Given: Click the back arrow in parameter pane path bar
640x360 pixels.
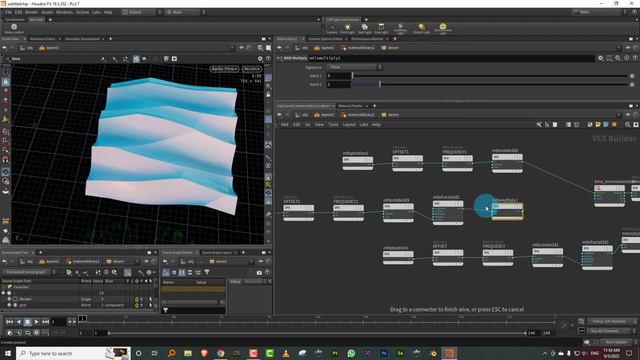Looking at the screenshot, I should point(279,48).
